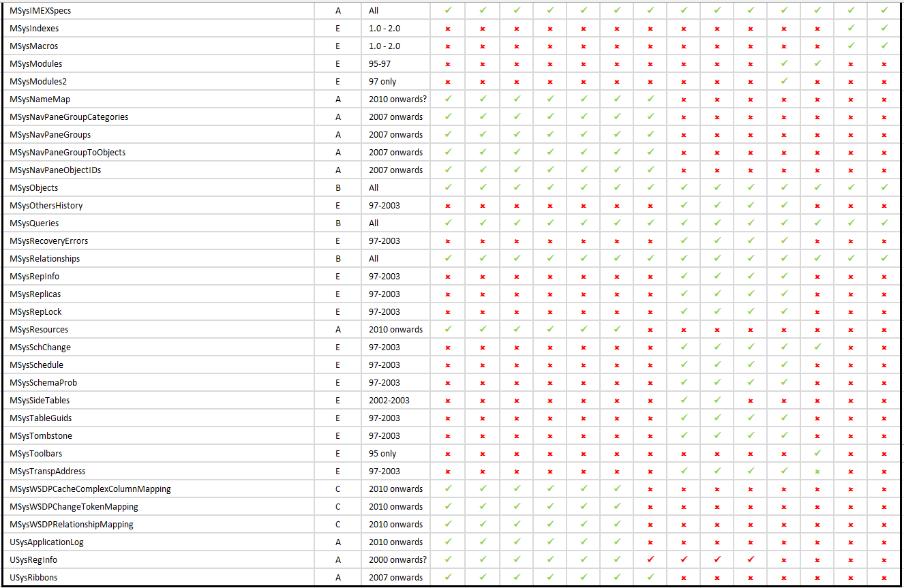Select the MSysQueries table name
The image size is (904, 588).
[x=34, y=223]
